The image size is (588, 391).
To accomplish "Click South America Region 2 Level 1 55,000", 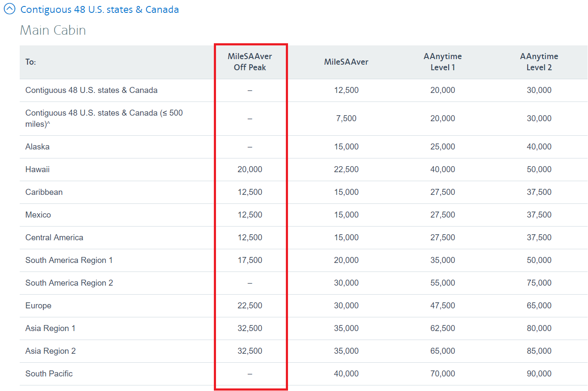I will coord(443,283).
